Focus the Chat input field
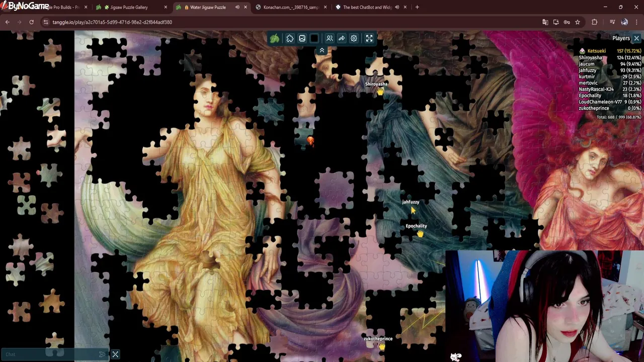 (x=50, y=354)
